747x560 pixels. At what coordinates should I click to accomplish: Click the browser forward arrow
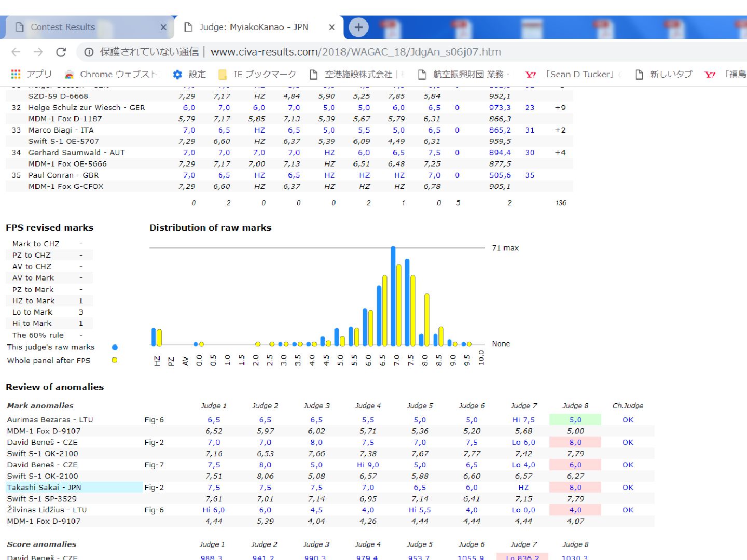point(38,52)
